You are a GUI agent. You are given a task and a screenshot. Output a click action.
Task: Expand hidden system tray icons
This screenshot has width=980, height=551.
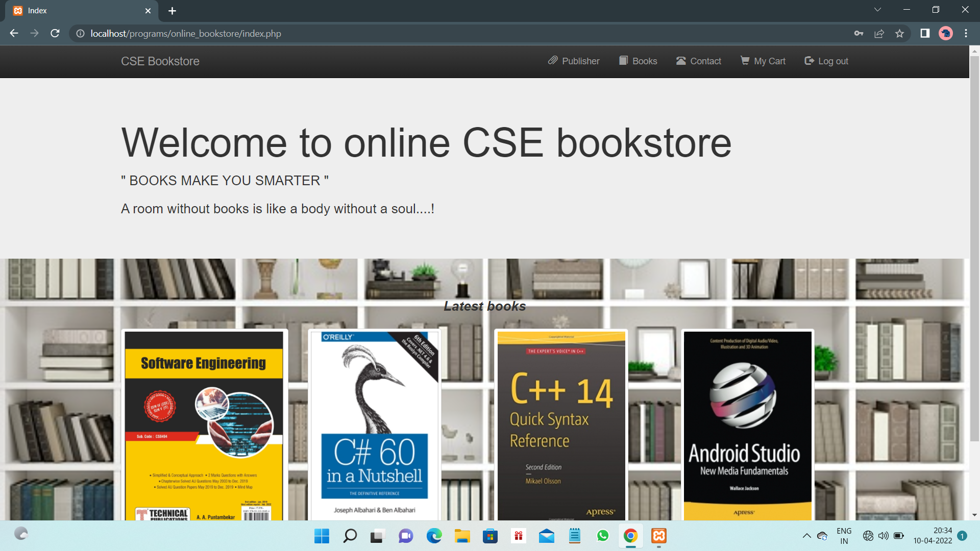coord(807,536)
